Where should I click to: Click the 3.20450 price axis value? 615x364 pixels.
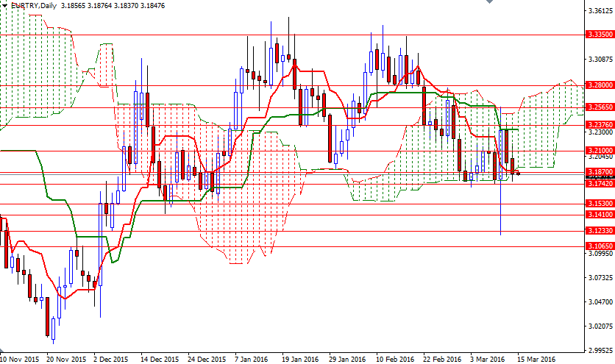tap(600, 157)
